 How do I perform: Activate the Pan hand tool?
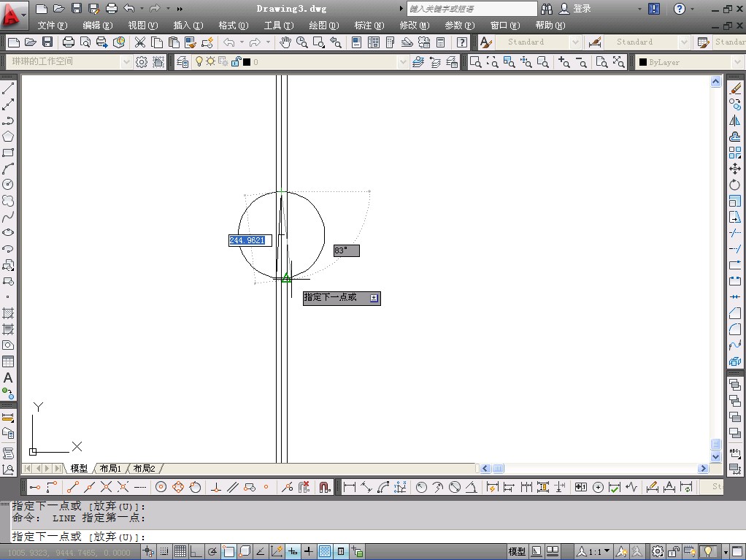pos(285,42)
